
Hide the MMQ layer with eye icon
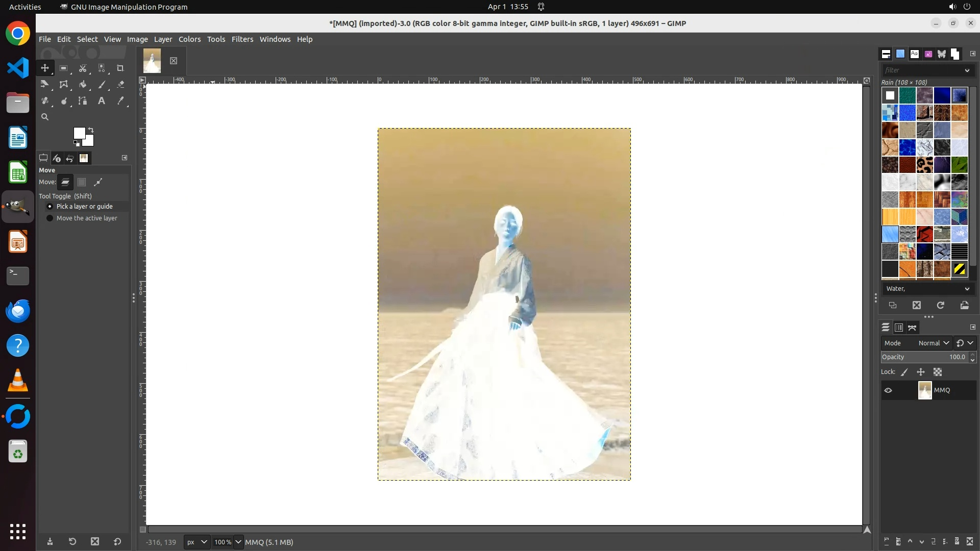(x=888, y=390)
